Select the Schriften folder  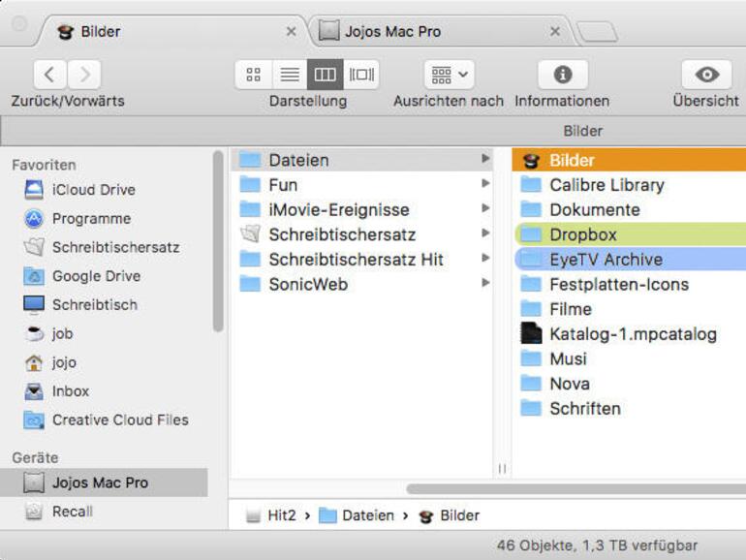[629, 409]
